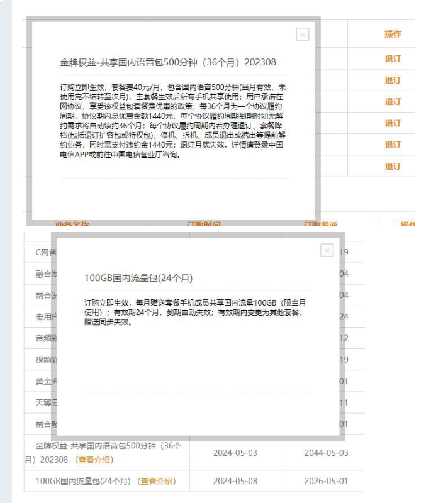Click the 操作 column header

393,34
